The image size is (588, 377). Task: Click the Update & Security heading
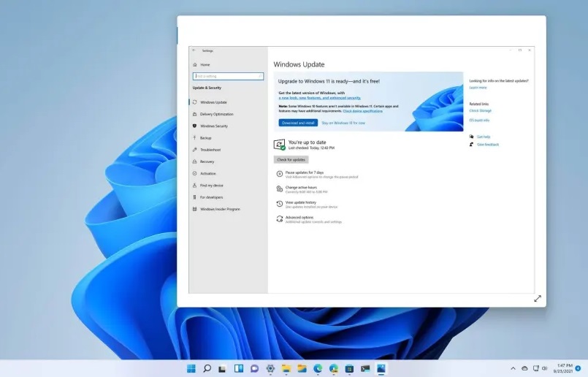[207, 88]
